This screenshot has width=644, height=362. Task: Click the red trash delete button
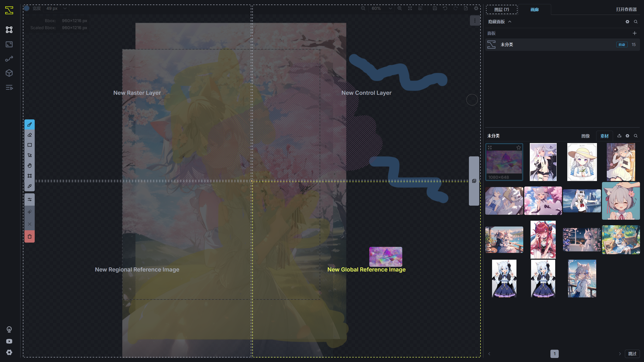pos(29,237)
